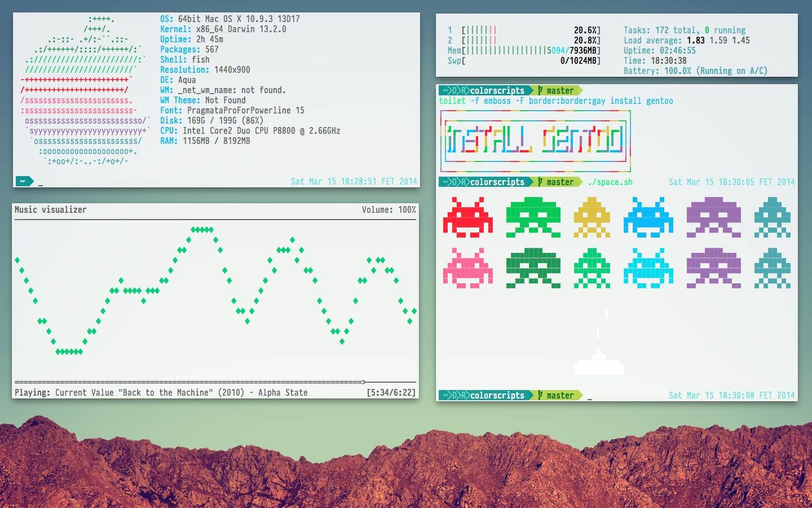
Task: Click the 'CPU: Intel Core2 Duo' line
Action: click(250, 130)
